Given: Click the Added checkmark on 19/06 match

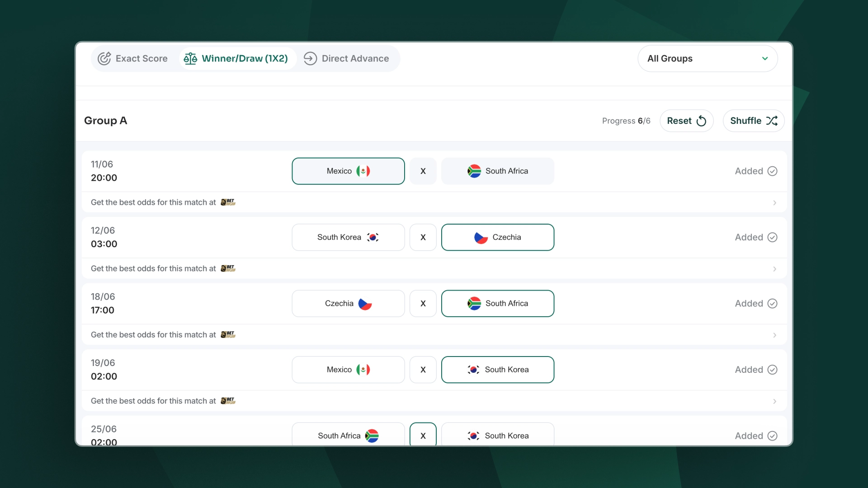Looking at the screenshot, I should [773, 370].
